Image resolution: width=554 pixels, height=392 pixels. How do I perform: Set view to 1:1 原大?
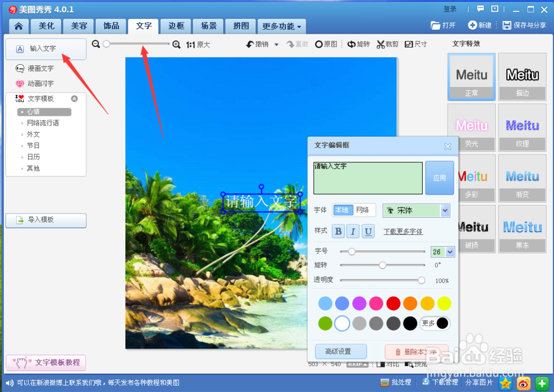click(198, 44)
